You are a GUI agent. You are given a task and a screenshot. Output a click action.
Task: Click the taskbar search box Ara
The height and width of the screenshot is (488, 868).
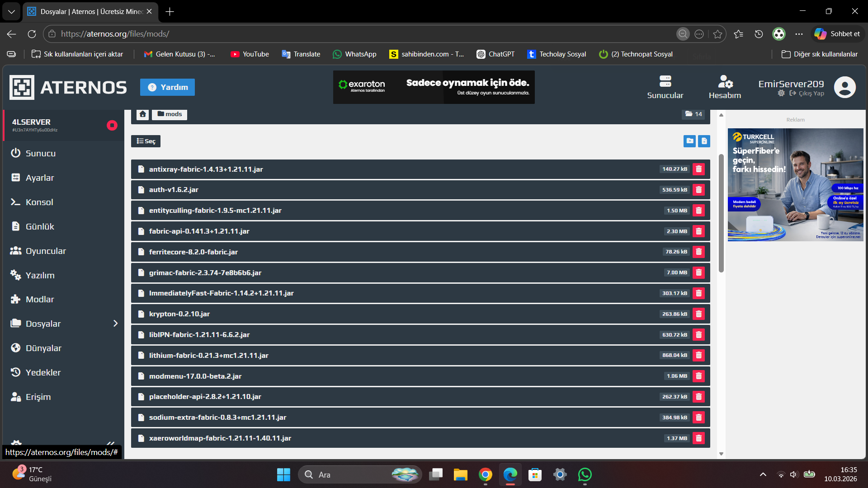tap(360, 474)
